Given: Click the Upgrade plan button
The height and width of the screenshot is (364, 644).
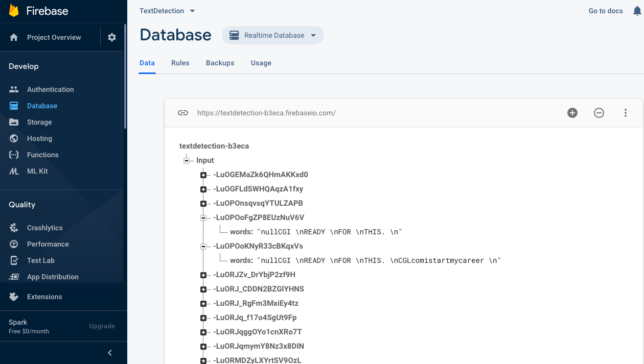Looking at the screenshot, I should tap(102, 326).
